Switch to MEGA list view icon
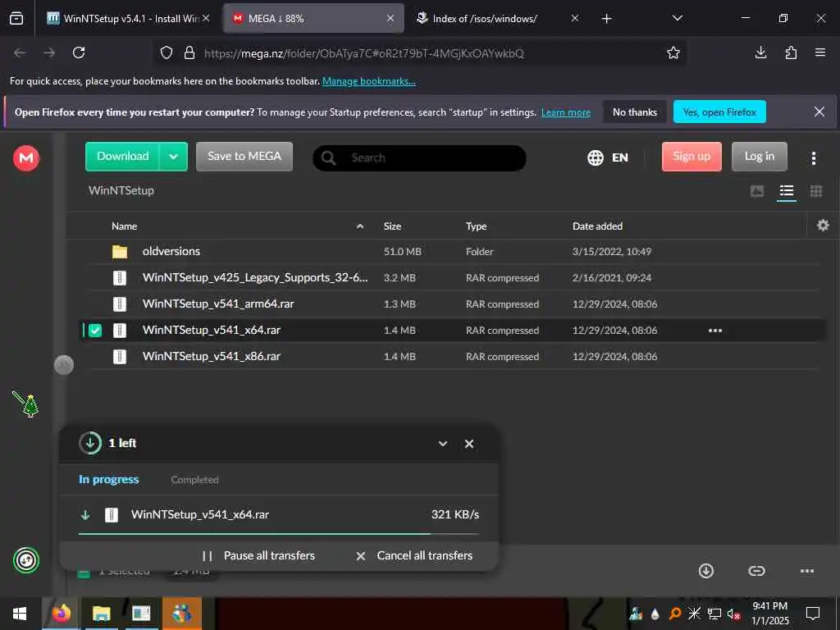This screenshot has height=630, width=840. (787, 191)
